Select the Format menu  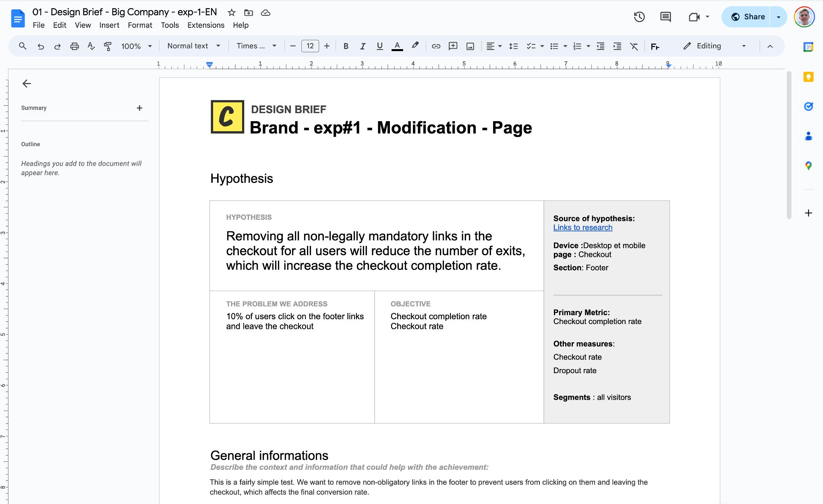[139, 25]
